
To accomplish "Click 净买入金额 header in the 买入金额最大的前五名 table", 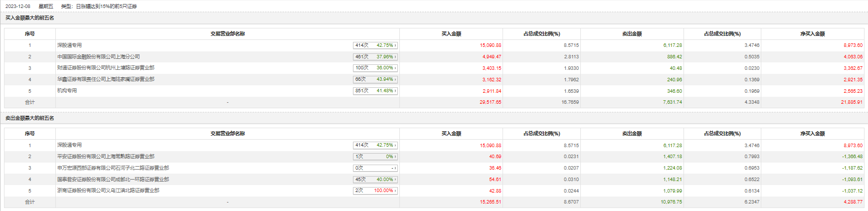I will [x=812, y=34].
